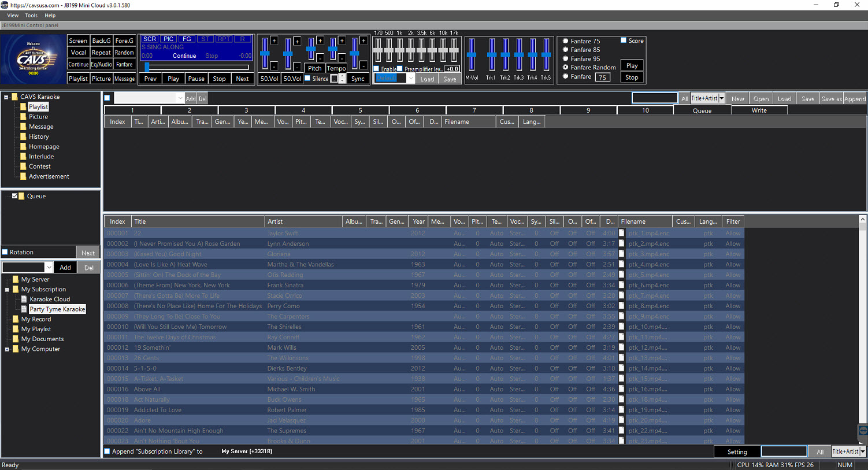
Task: Collapse the My Subscription tree node
Action: [7, 290]
